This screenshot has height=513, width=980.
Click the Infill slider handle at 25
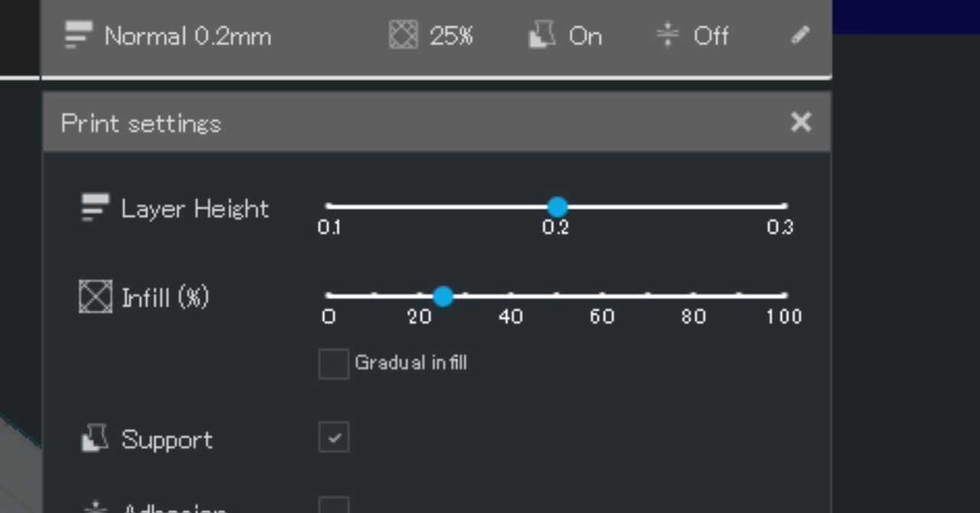point(443,296)
